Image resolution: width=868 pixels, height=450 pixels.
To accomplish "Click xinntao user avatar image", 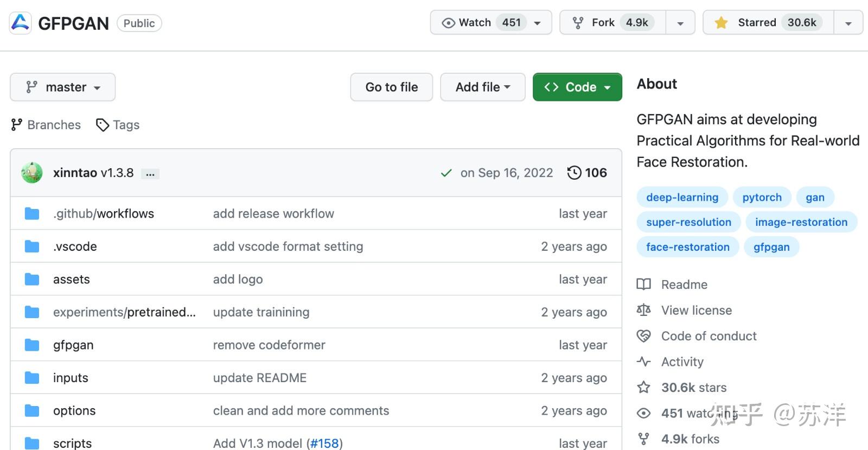I will (x=32, y=173).
